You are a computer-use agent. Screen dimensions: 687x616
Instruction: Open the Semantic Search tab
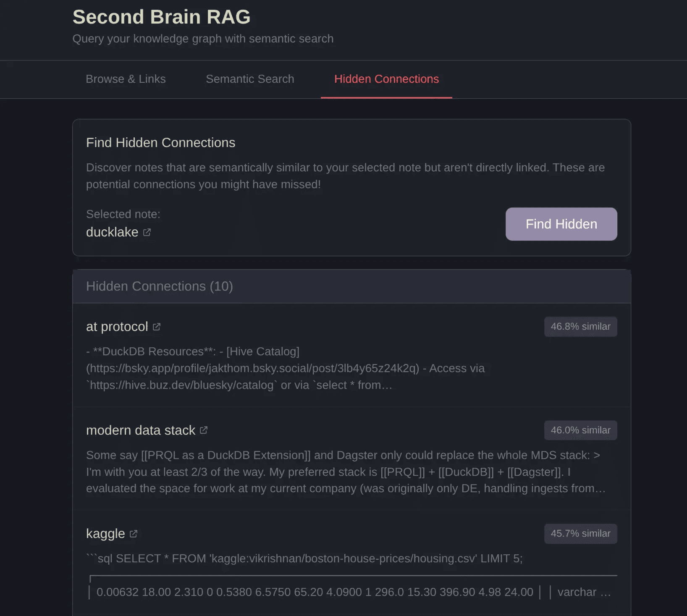[x=250, y=79]
